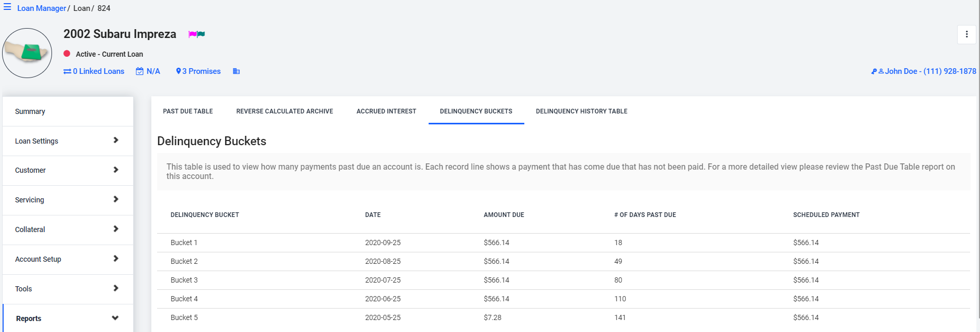The height and width of the screenshot is (332, 980).
Task: Click days past due value 49
Action: point(618,261)
